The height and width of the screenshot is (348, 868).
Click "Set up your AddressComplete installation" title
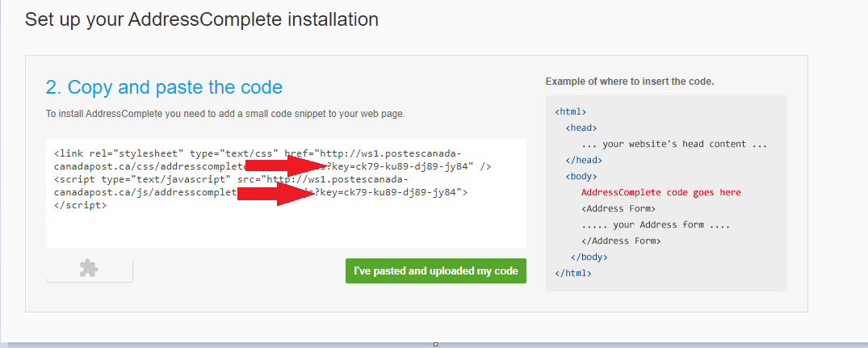[202, 19]
